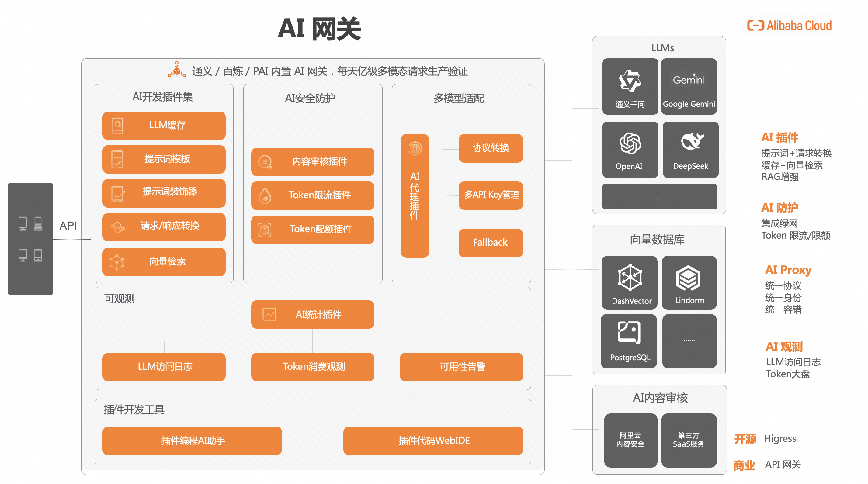Click the 协议转换 block
Image resolution: width=868 pixels, height=484 pixels.
point(490,148)
